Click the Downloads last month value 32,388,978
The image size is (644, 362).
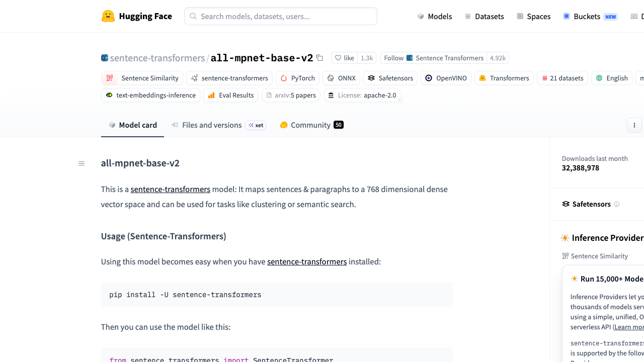(581, 168)
